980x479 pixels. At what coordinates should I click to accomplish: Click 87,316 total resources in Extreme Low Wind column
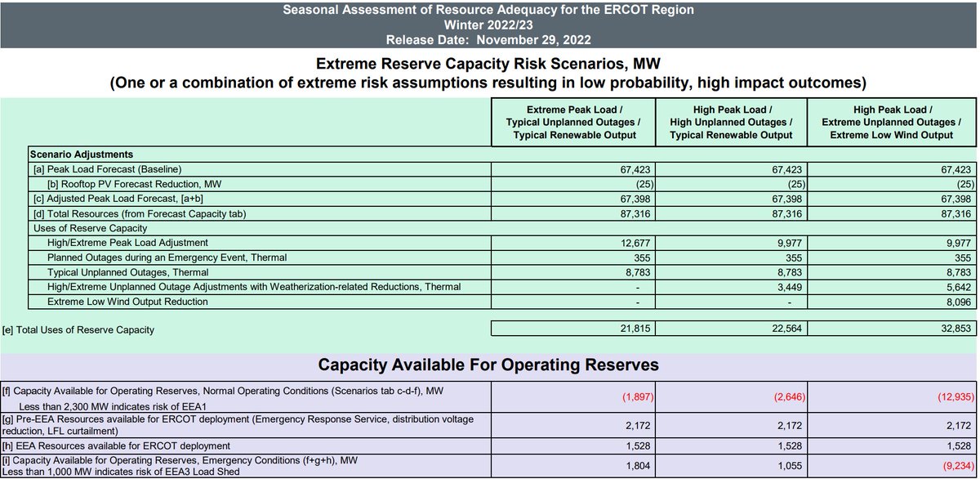pos(955,213)
